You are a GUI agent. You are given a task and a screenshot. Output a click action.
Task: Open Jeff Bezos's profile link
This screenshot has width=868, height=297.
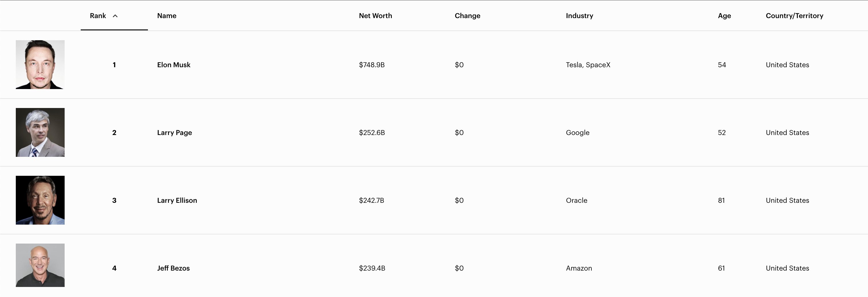pyautogui.click(x=173, y=268)
